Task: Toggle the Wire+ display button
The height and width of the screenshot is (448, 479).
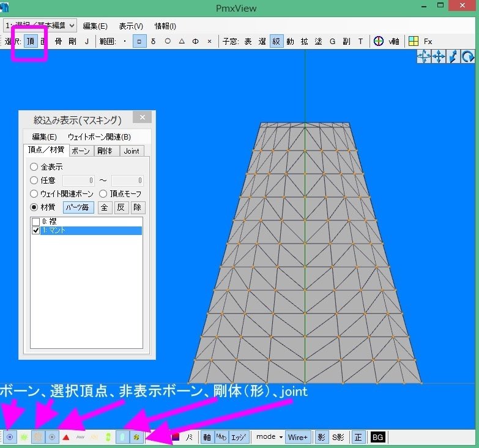Action: coord(298,437)
